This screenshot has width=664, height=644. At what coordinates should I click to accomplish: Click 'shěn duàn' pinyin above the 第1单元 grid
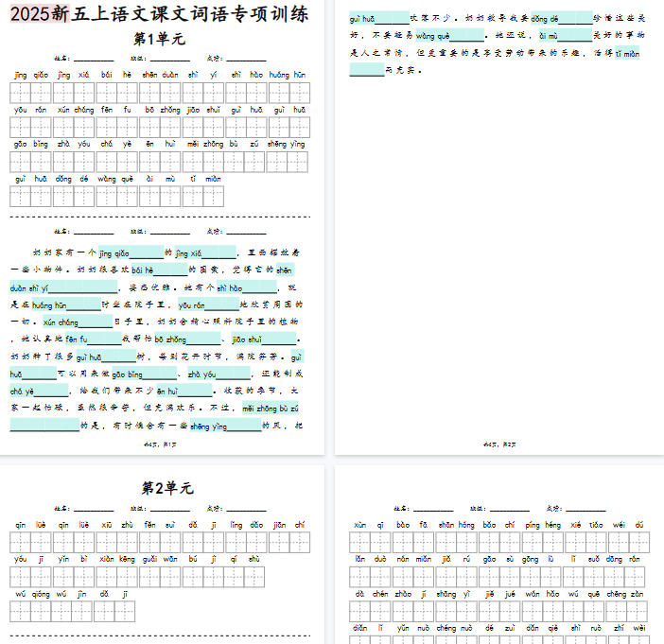pos(160,75)
